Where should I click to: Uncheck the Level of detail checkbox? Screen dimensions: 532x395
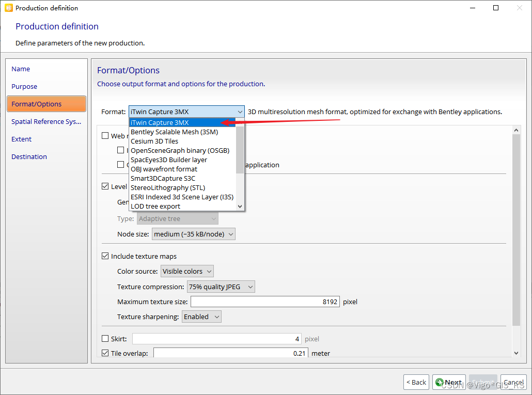point(105,186)
